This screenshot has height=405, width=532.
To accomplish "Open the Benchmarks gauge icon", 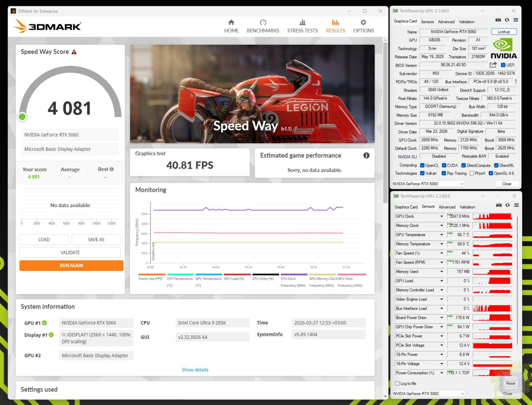I will pos(263,22).
